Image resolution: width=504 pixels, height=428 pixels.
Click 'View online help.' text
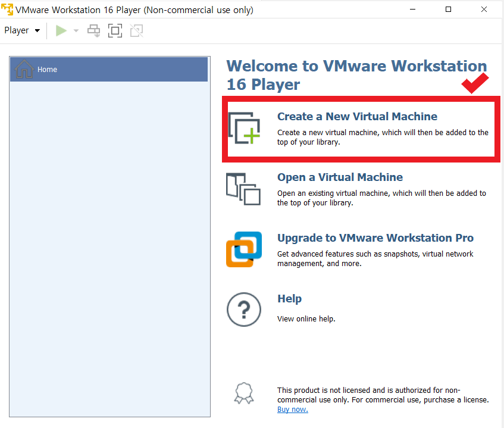(x=306, y=319)
